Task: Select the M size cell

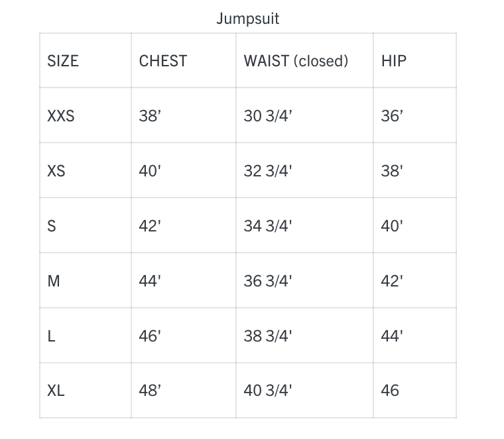Action: pos(54,281)
